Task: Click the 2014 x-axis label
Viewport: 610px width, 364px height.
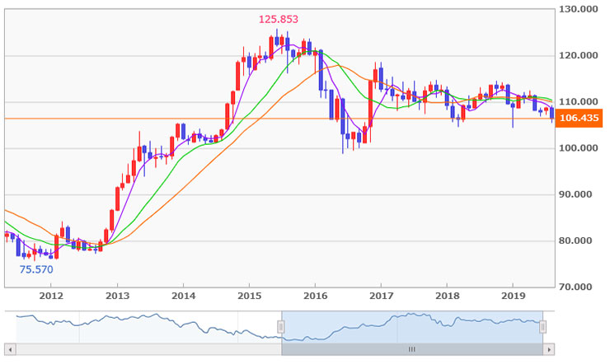Action: (184, 296)
